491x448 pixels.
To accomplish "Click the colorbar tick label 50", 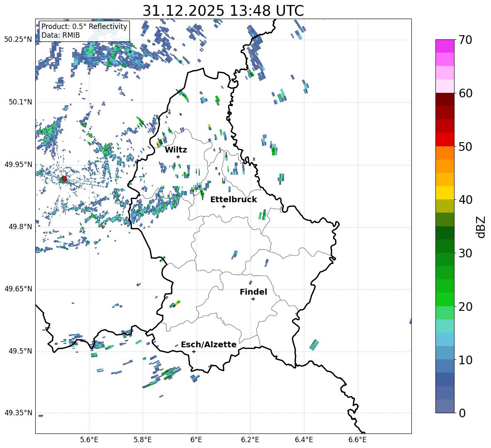I will (465, 147).
